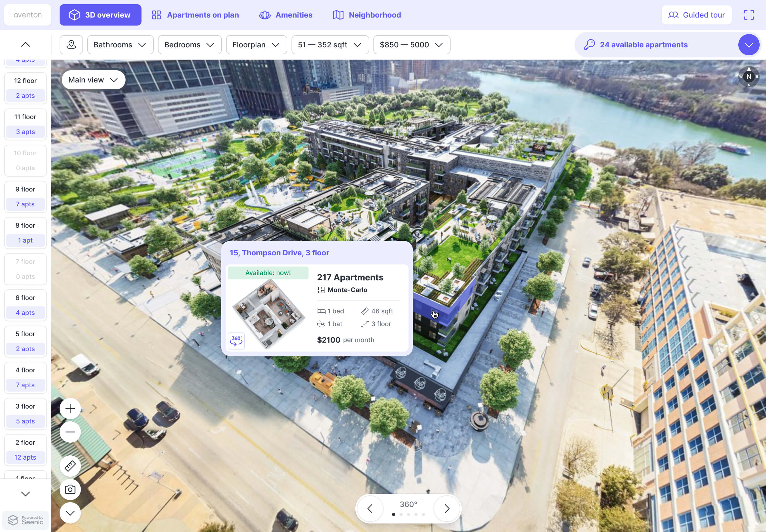Zoom out with the minus button
The height and width of the screenshot is (532, 766).
click(70, 432)
